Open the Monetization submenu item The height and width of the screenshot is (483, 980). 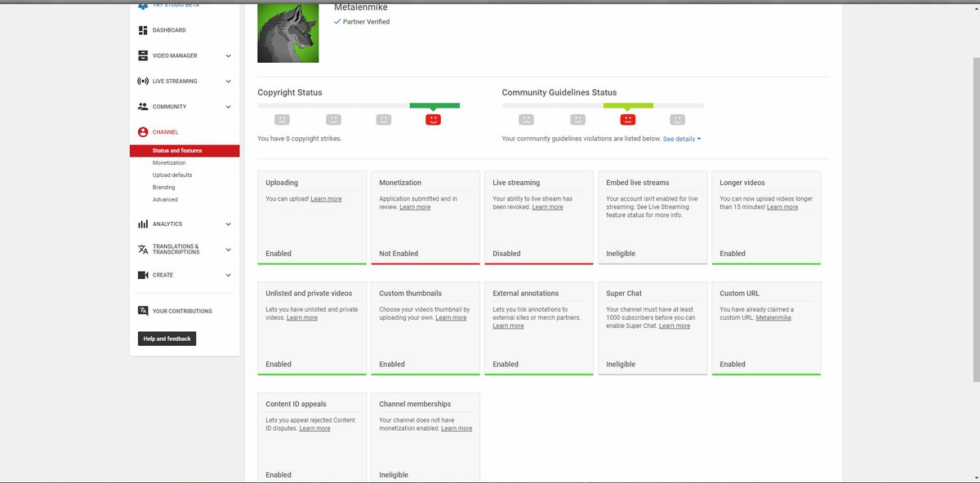[x=169, y=163]
